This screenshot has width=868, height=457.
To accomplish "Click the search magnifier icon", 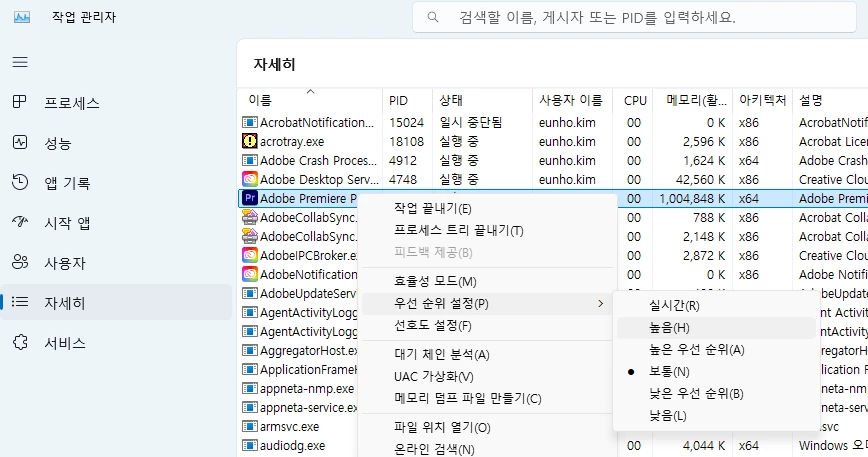I will (x=433, y=18).
